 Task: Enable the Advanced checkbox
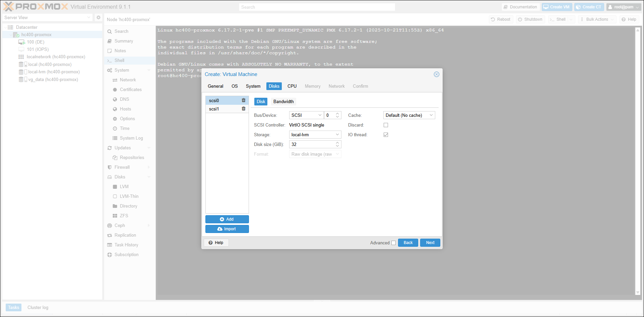pos(393,243)
